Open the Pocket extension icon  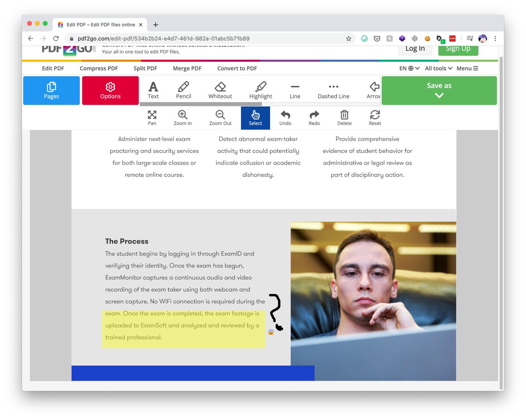click(x=377, y=39)
